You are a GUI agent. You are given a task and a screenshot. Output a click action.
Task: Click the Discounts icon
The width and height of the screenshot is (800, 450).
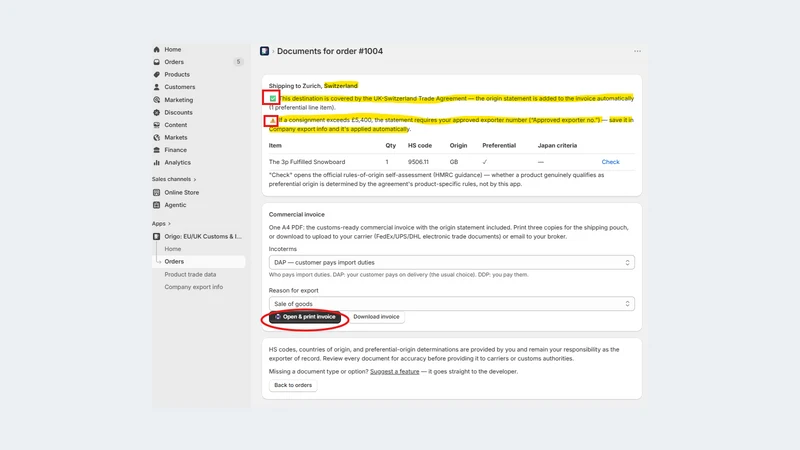pos(157,112)
